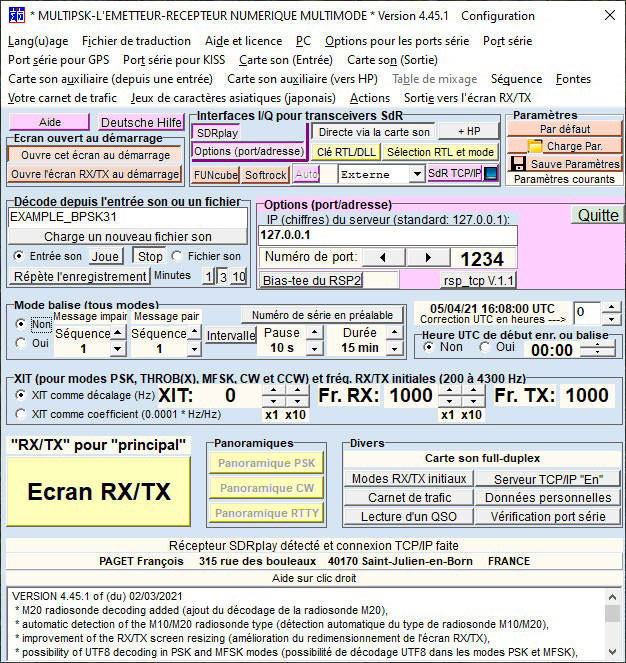The image size is (626, 663).
Task: Select 10 minutes recording button
Action: (239, 277)
